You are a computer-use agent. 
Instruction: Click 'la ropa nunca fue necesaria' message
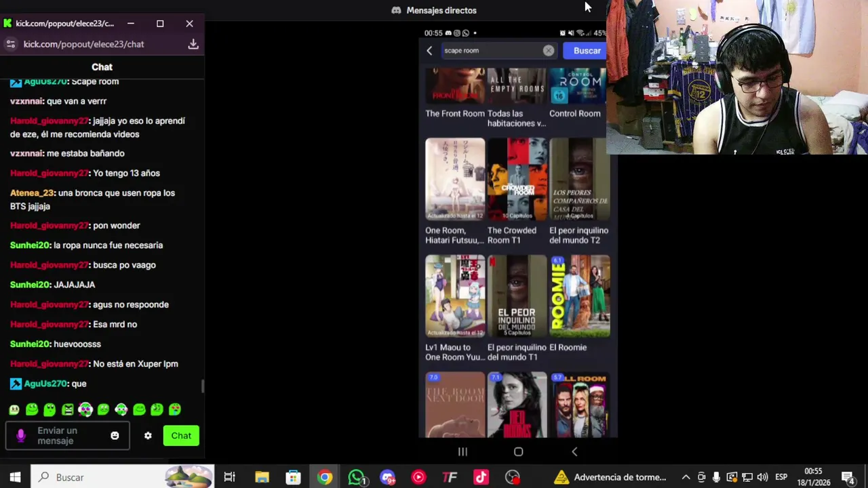pos(108,245)
